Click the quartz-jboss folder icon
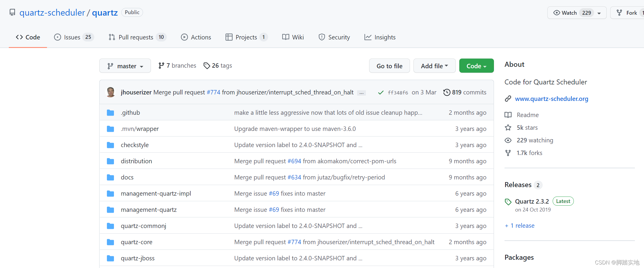 [110, 258]
